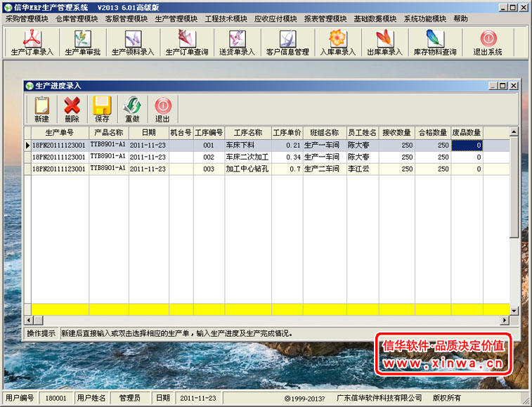Click the 生产单号 column header
Viewport: 532px width, 407px height.
tap(60, 133)
